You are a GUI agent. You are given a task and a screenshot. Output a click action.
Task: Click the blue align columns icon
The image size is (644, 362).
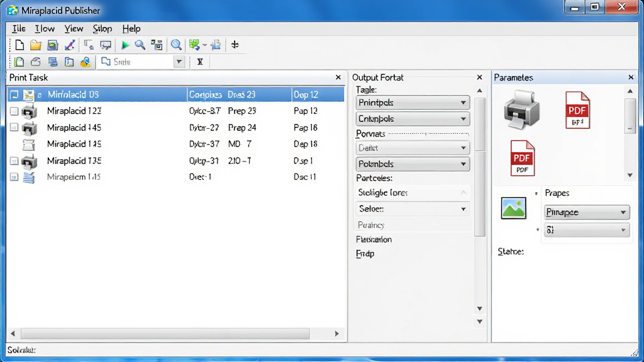(x=216, y=45)
